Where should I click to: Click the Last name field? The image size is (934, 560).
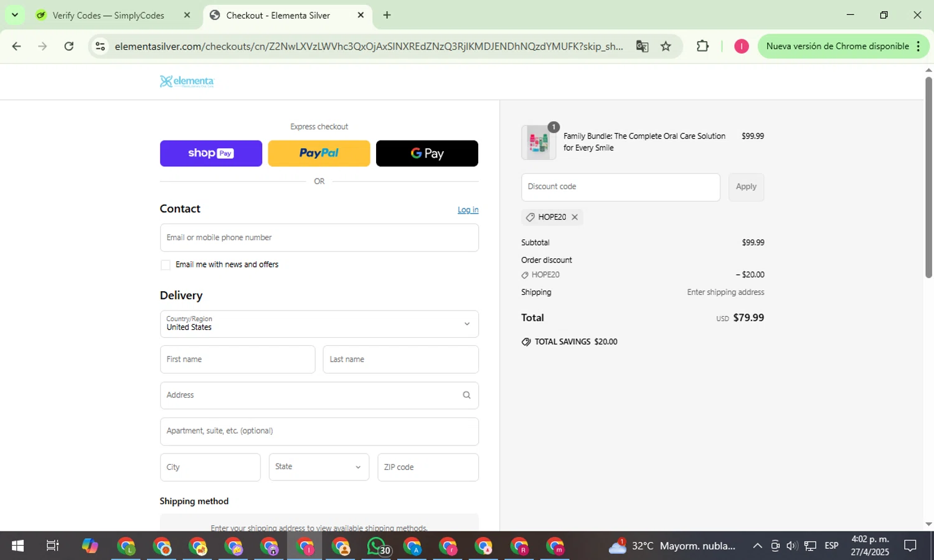401,360
